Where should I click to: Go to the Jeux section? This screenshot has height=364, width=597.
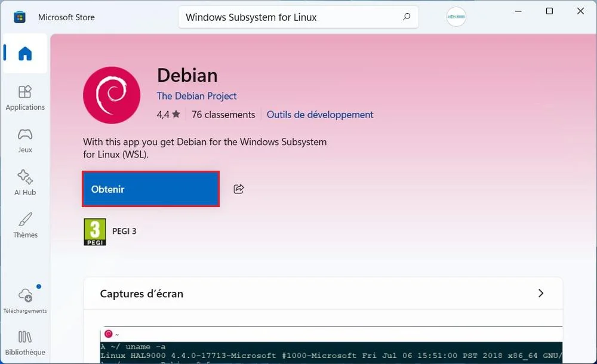coord(25,140)
